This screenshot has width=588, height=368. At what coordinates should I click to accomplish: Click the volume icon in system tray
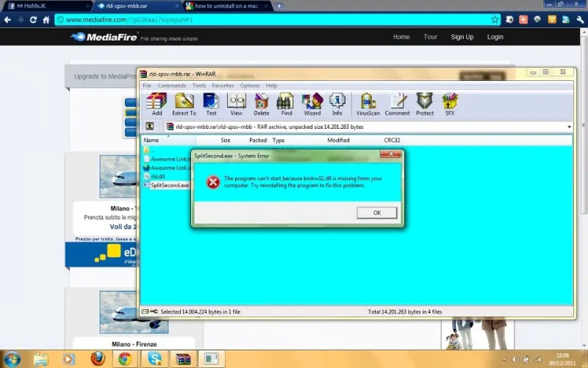click(516, 359)
